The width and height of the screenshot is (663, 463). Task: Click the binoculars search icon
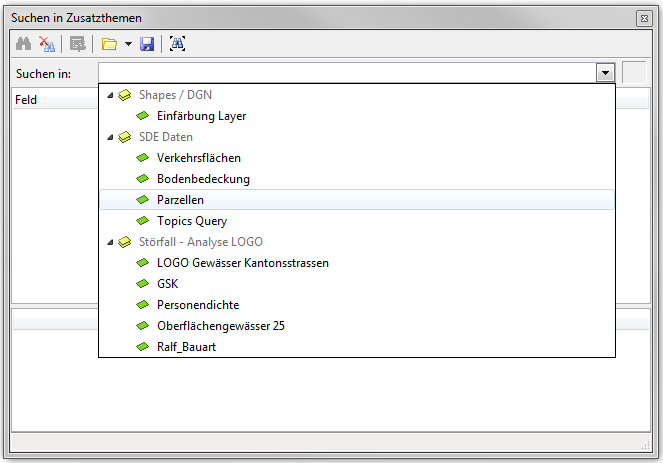click(x=24, y=44)
